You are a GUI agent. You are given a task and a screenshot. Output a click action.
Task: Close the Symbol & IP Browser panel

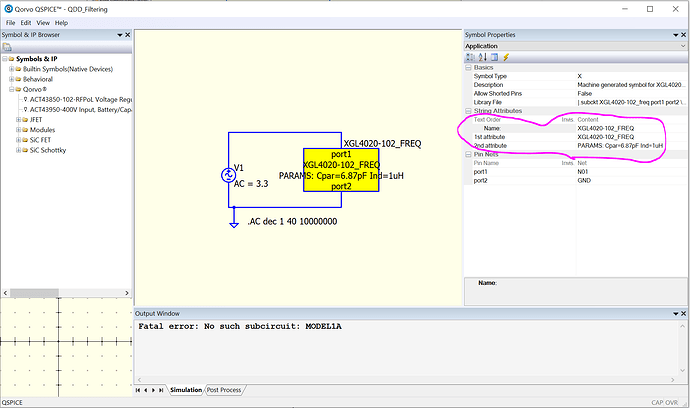128,35
